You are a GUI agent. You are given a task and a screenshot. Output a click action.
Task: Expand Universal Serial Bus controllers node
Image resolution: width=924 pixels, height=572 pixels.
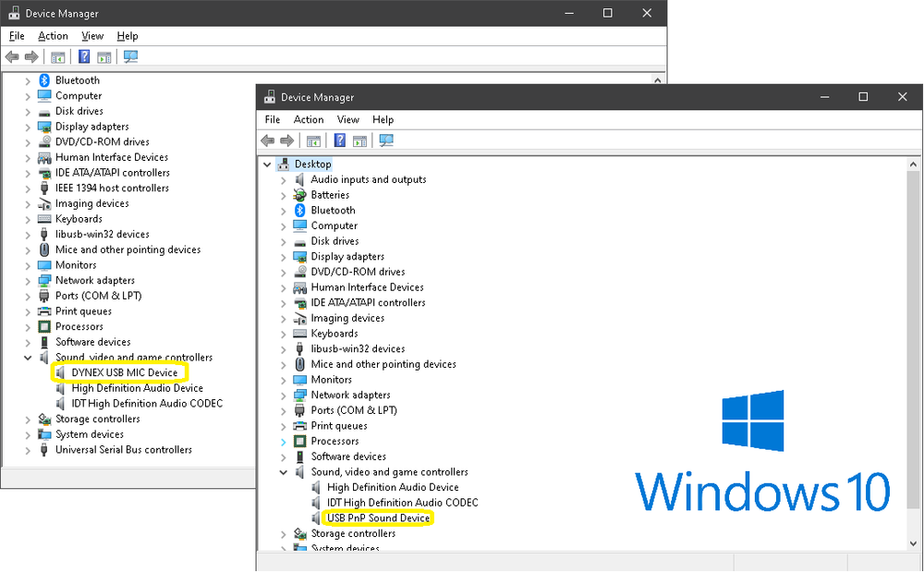pos(28,450)
